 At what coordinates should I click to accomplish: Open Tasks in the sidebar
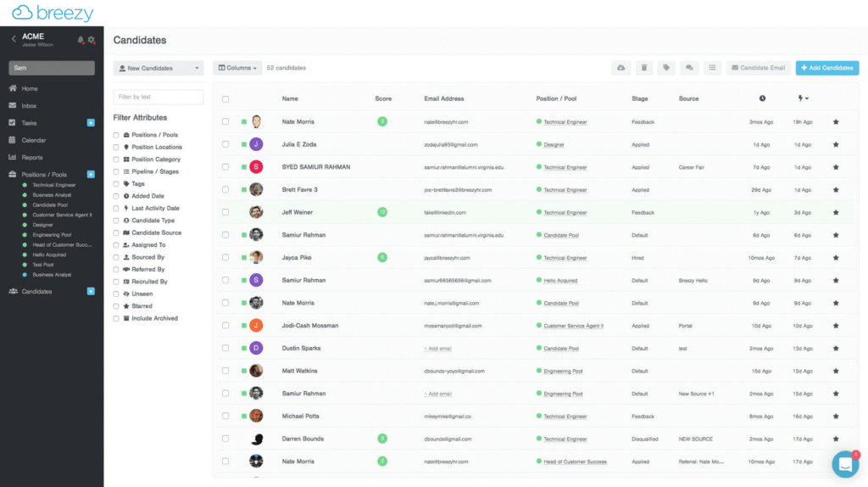click(29, 123)
